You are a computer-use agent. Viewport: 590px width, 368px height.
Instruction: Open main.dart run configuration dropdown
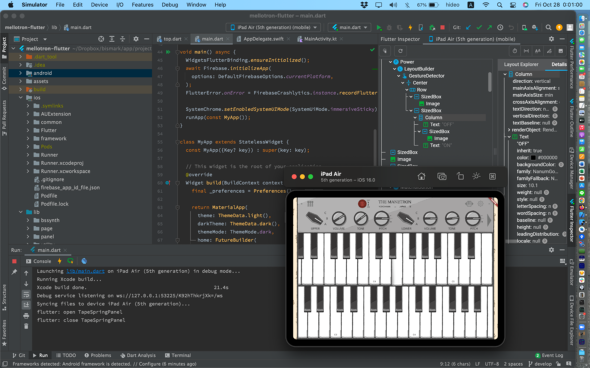pos(350,27)
